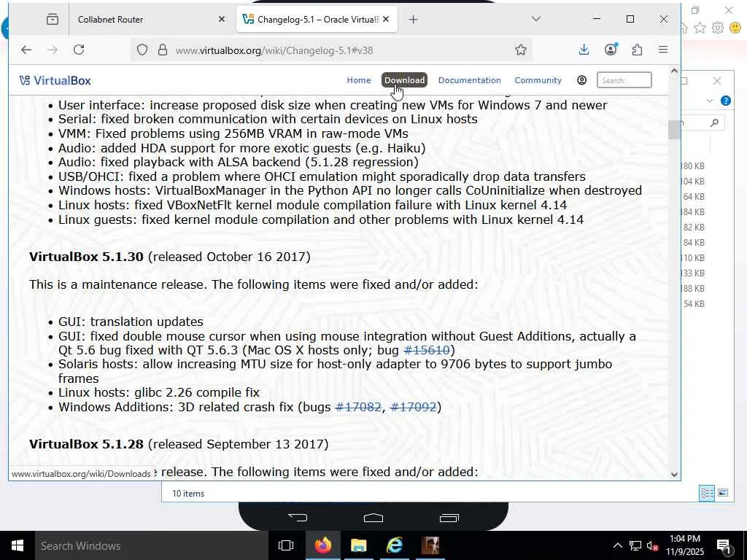This screenshot has width=747, height=560.
Task: Click Firefox taskbar icon
Action: [x=323, y=545]
